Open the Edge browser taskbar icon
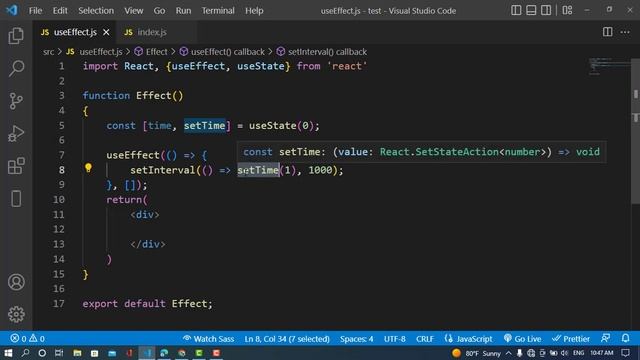The width and height of the screenshot is (640, 360). [164, 353]
